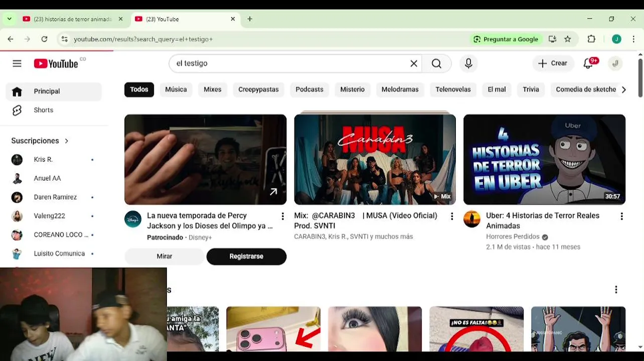This screenshot has width=644, height=361.
Task: Select the Podcasts filter chip
Action: (309, 90)
